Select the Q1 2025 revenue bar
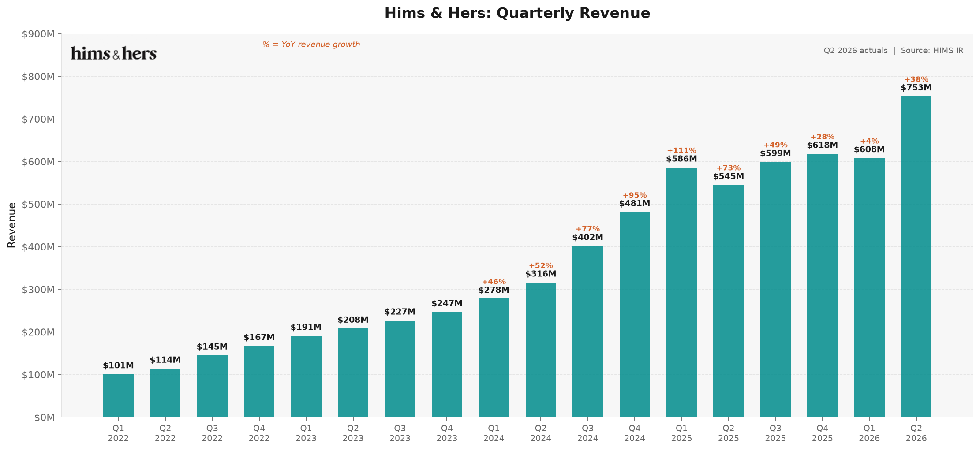Screen dimensions: 980x451 pyautogui.click(x=681, y=292)
